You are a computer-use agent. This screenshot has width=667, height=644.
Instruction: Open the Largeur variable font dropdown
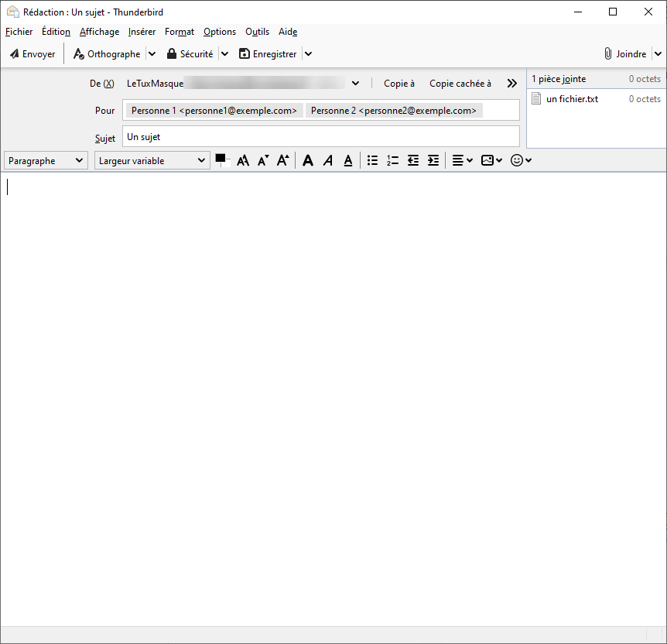pos(152,161)
